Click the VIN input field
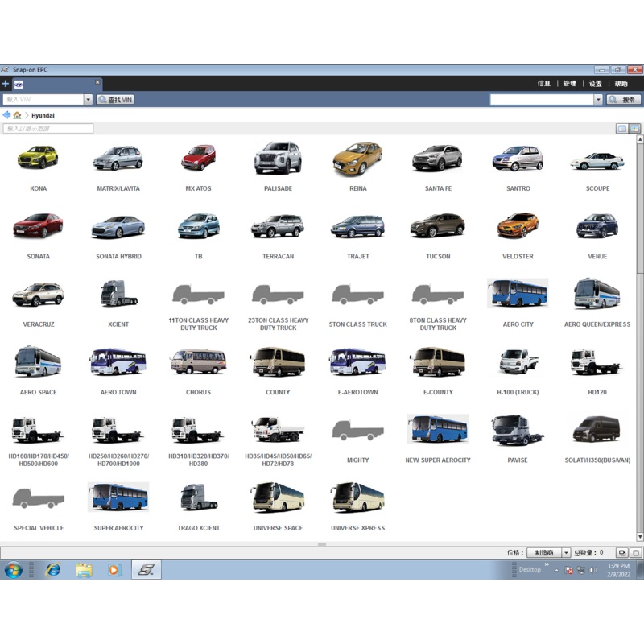This screenshot has width=644, height=644. click(43, 99)
